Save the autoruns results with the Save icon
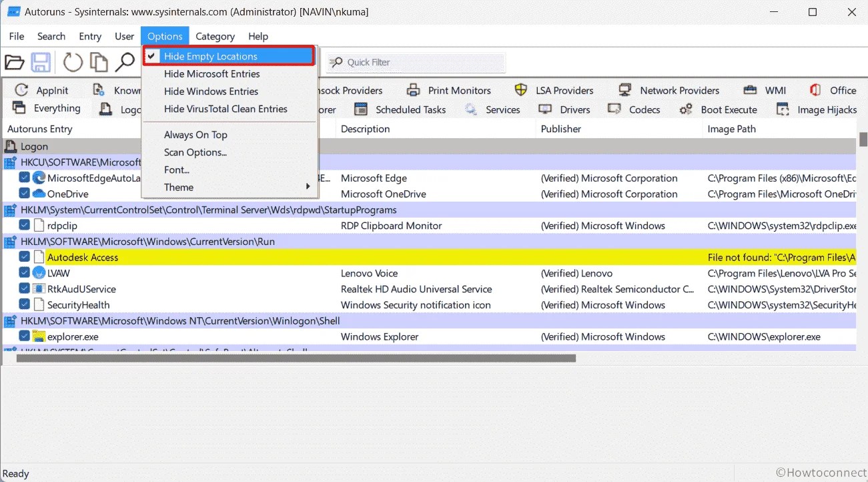Viewport: 868px width, 482px height. coord(40,61)
